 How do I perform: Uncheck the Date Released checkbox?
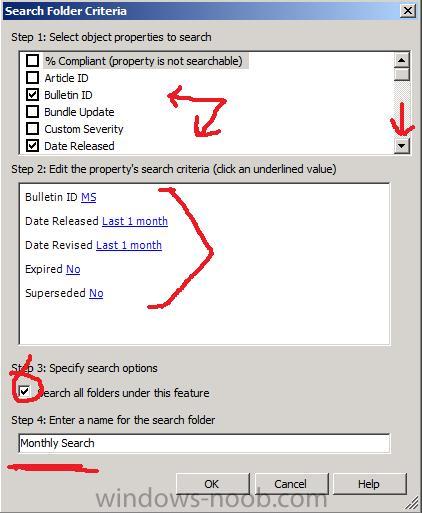[x=32, y=146]
